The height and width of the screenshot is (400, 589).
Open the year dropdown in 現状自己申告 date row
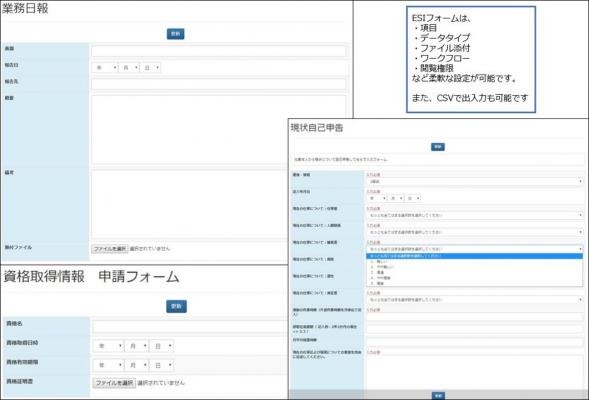pos(377,198)
